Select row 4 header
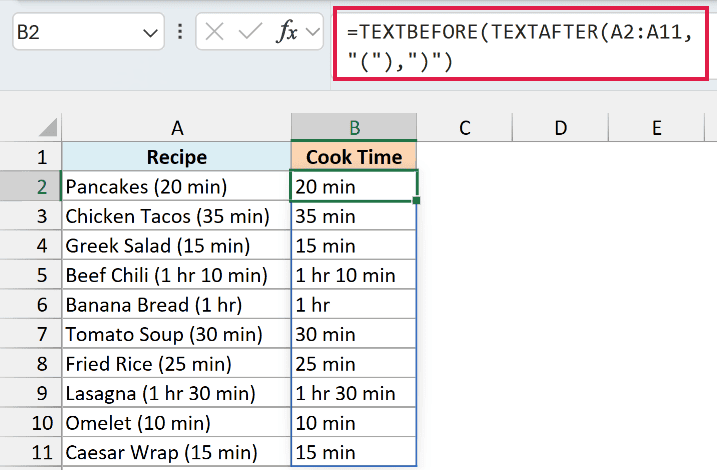The height and width of the screenshot is (470, 717). (x=31, y=245)
